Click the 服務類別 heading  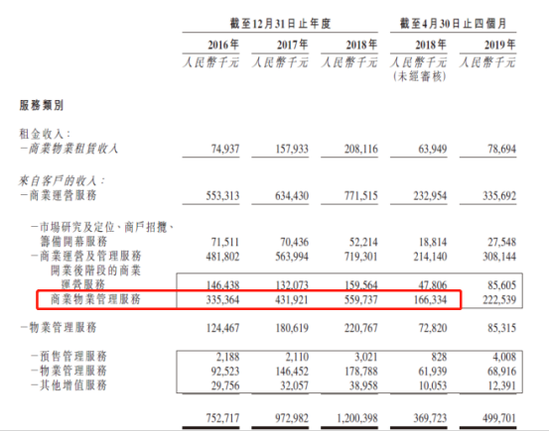pos(41,105)
